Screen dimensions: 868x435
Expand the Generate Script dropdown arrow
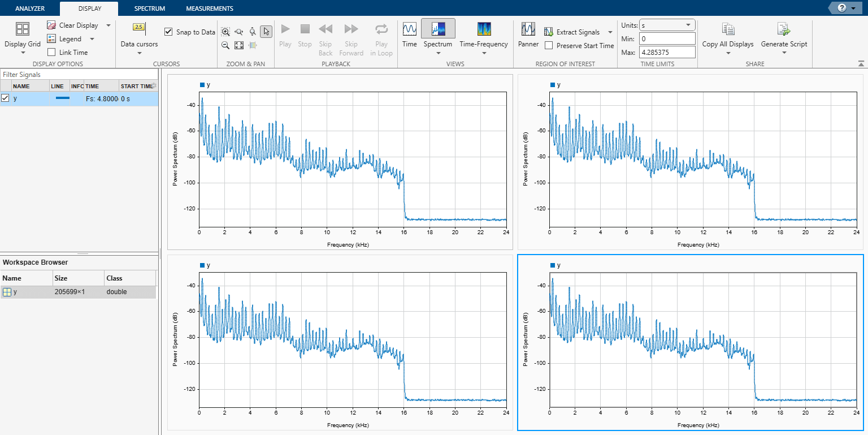coord(784,53)
